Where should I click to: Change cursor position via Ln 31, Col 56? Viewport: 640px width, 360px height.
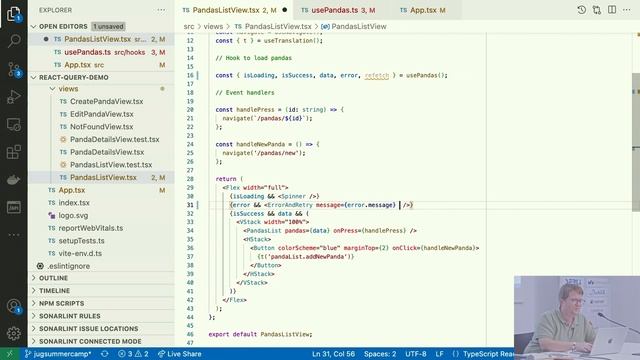333,354
